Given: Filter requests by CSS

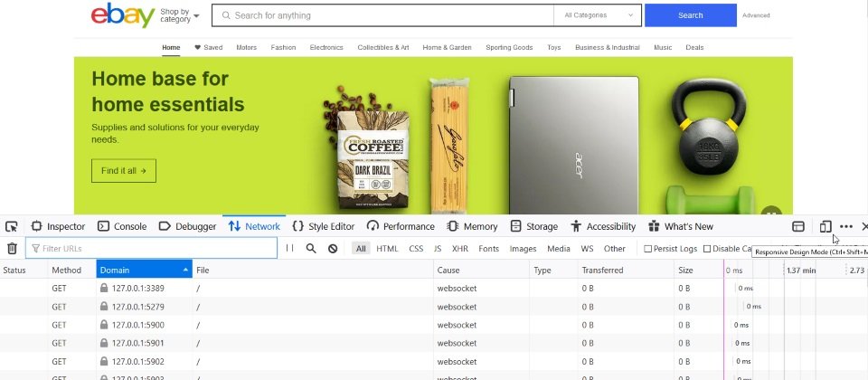Looking at the screenshot, I should pos(416,249).
